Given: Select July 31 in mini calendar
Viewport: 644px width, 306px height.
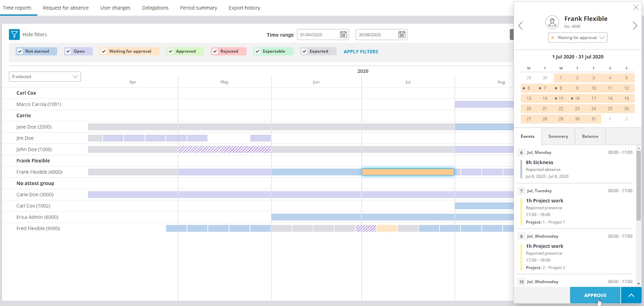Looking at the screenshot, I should tap(594, 119).
